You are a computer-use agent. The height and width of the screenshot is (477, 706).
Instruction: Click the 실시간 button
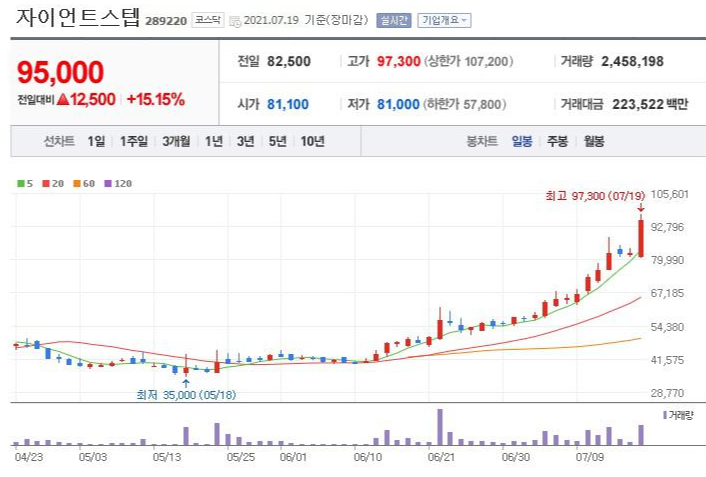pos(394,20)
